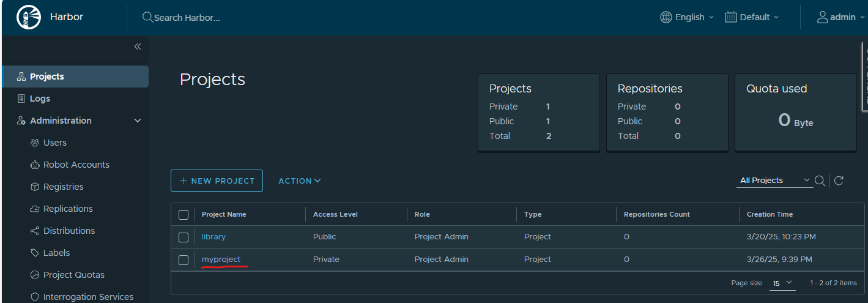The width and height of the screenshot is (868, 303).
Task: Click the NEW PROJECT button
Action: [217, 181]
